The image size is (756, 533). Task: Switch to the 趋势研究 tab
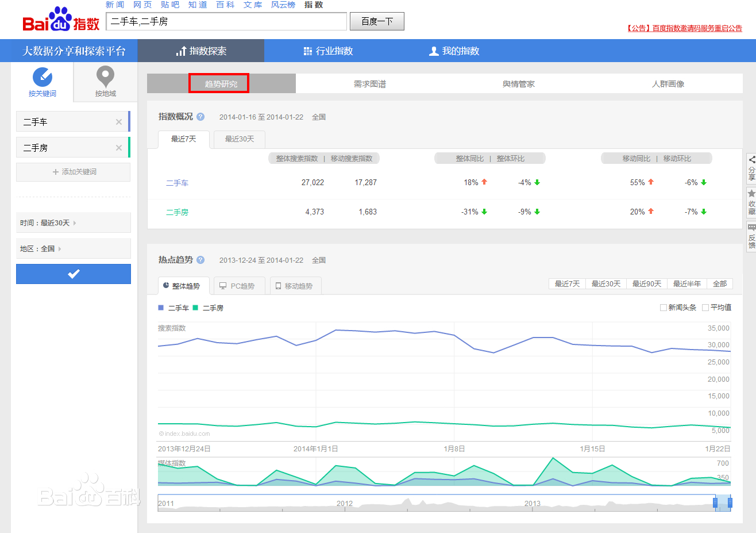pos(221,84)
